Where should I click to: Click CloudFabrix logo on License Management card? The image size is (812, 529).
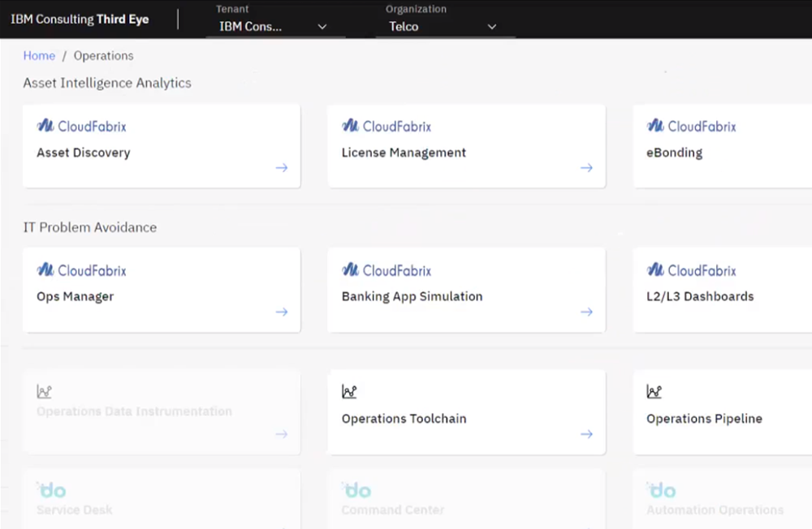pos(387,126)
